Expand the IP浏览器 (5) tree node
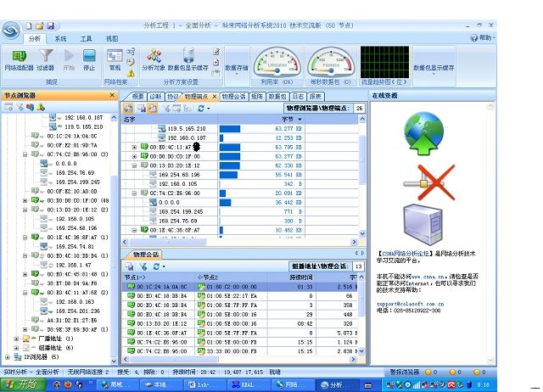Image resolution: width=543 pixels, height=392 pixels. coord(8,357)
